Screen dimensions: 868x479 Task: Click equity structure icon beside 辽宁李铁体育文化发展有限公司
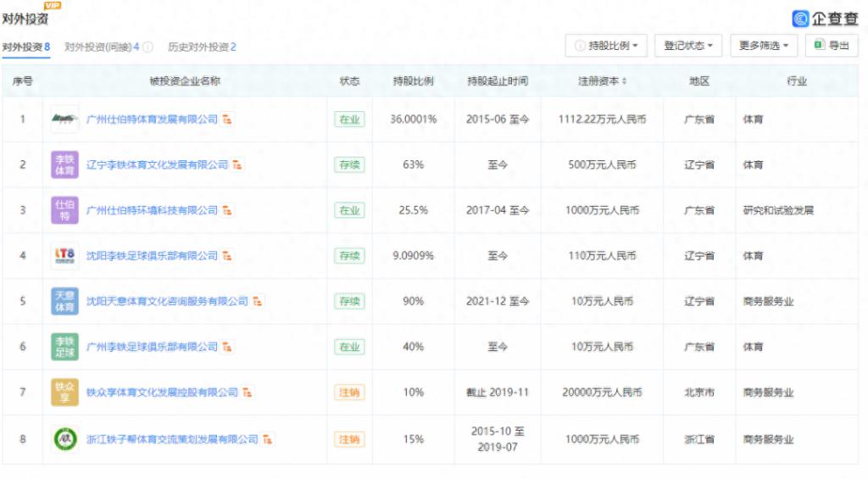(238, 165)
